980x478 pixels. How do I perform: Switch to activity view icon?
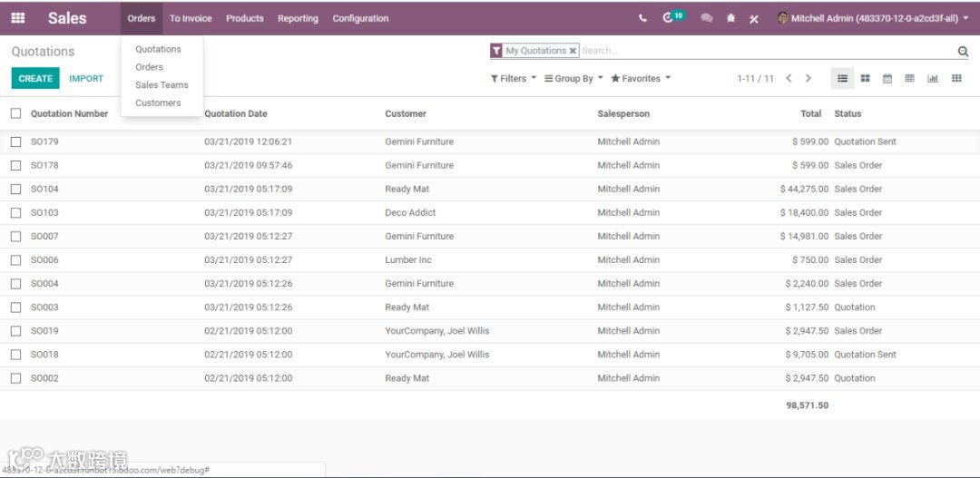[x=956, y=79]
